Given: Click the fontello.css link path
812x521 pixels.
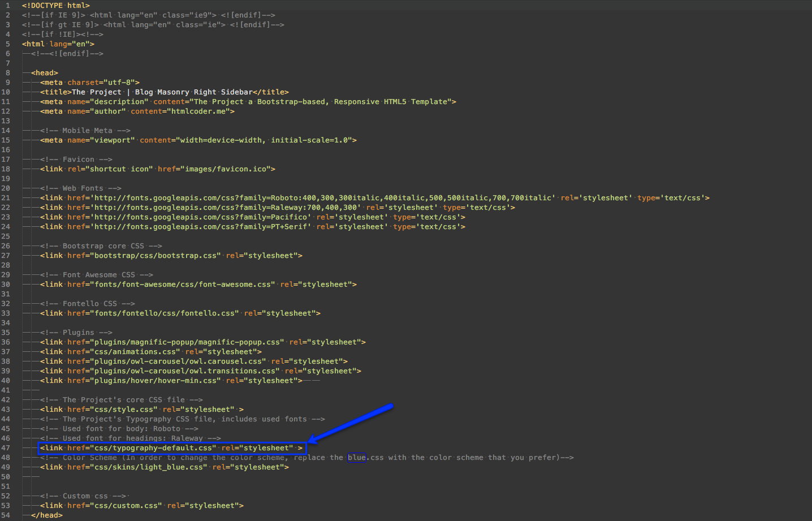Looking at the screenshot, I should [165, 313].
